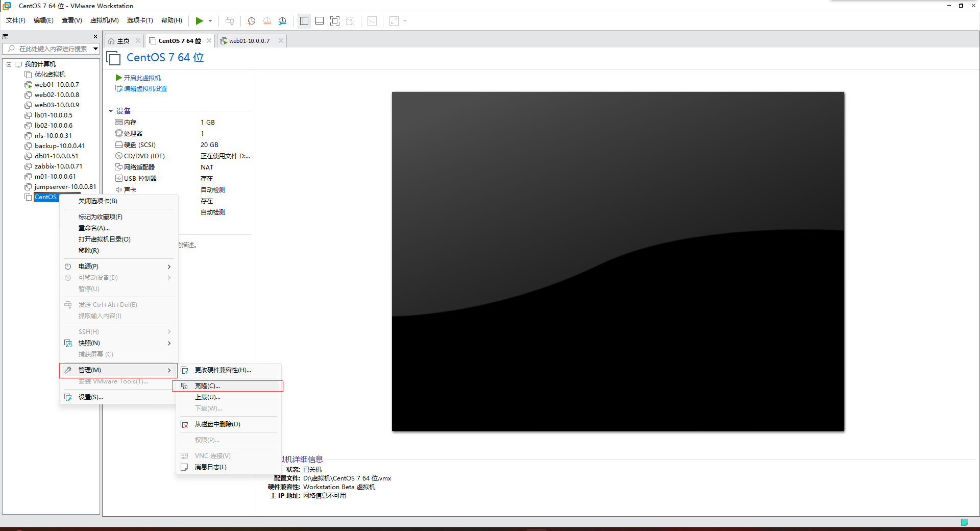Click the console view toolbar icon
This screenshot has width=980, height=531.
point(373,21)
